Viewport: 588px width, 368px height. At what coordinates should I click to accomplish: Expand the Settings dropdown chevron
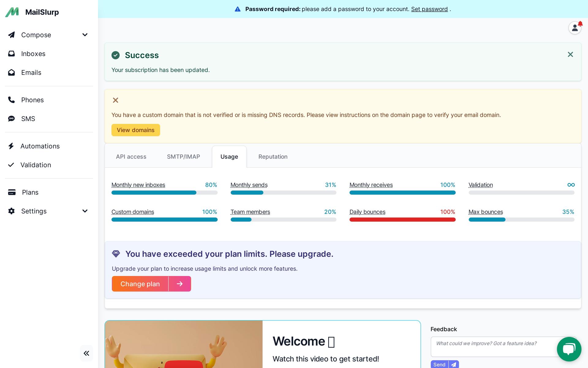tap(85, 211)
